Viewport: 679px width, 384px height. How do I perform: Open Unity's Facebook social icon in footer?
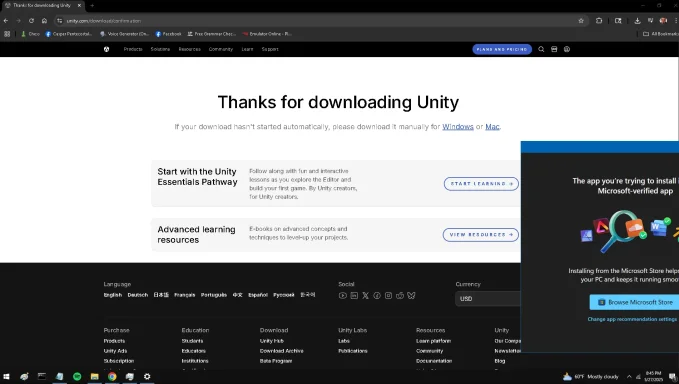[x=377, y=296]
